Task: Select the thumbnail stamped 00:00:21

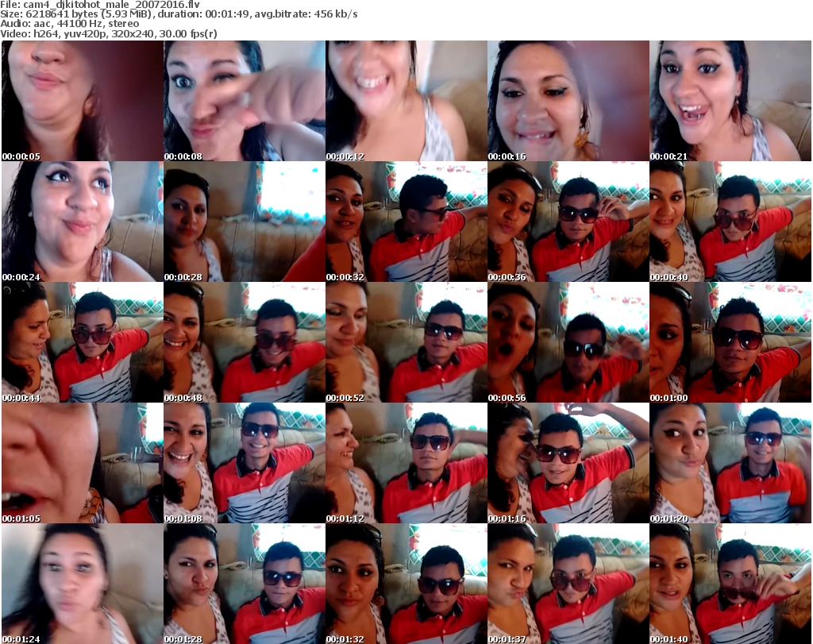Action: 730,101
